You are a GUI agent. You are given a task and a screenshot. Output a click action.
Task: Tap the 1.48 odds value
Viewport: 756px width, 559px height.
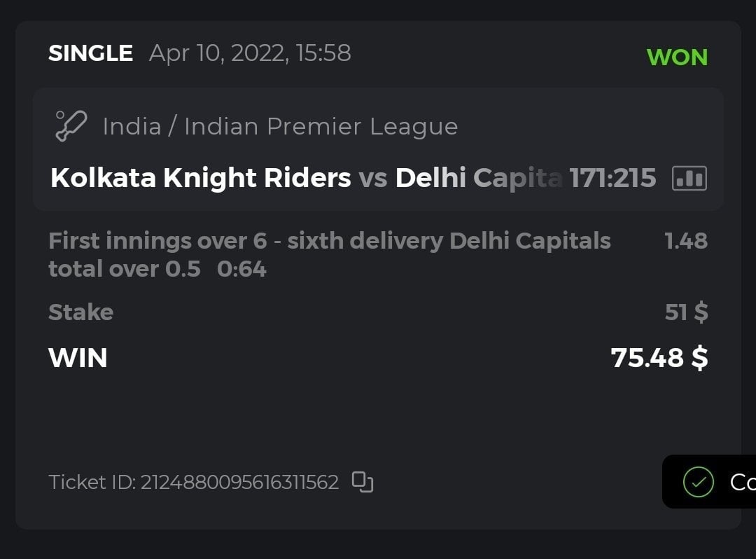(x=685, y=242)
